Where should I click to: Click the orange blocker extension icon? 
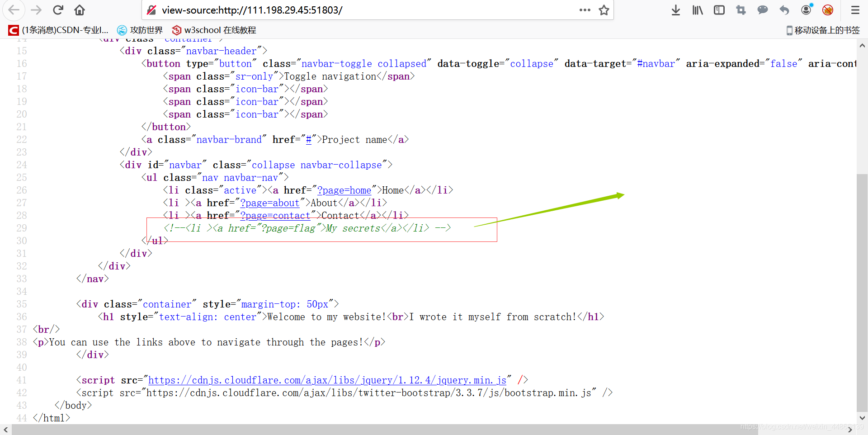coord(828,10)
